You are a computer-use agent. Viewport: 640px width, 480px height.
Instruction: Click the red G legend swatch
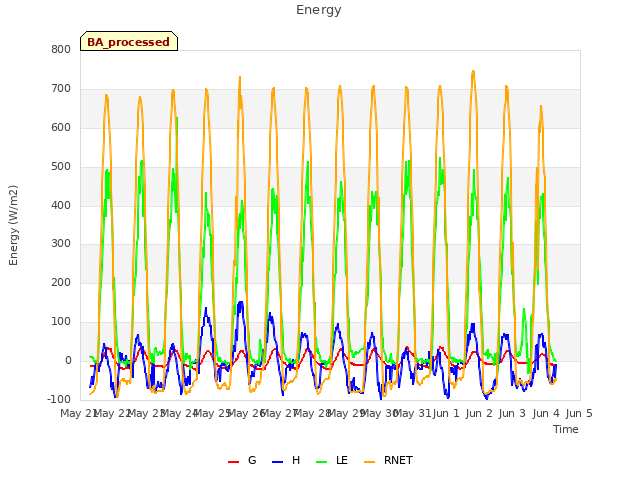pyautogui.click(x=233, y=462)
